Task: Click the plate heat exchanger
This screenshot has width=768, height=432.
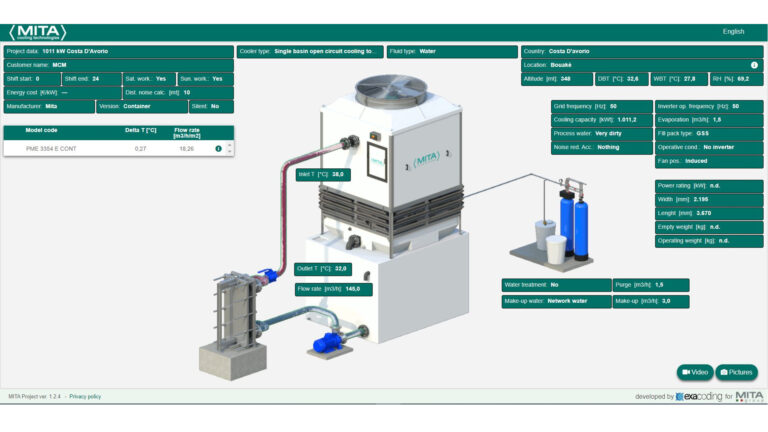Action: [236, 311]
